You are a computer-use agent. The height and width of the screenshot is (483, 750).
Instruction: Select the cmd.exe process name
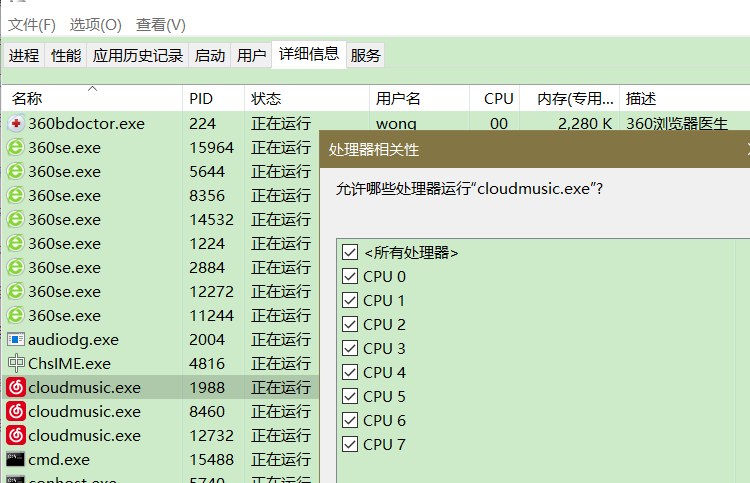point(59,460)
